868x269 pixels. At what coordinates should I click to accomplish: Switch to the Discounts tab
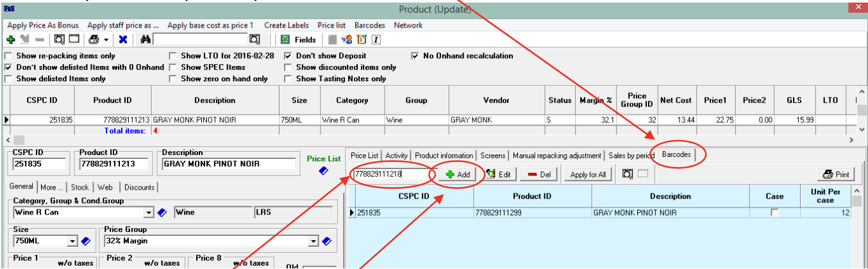point(139,187)
